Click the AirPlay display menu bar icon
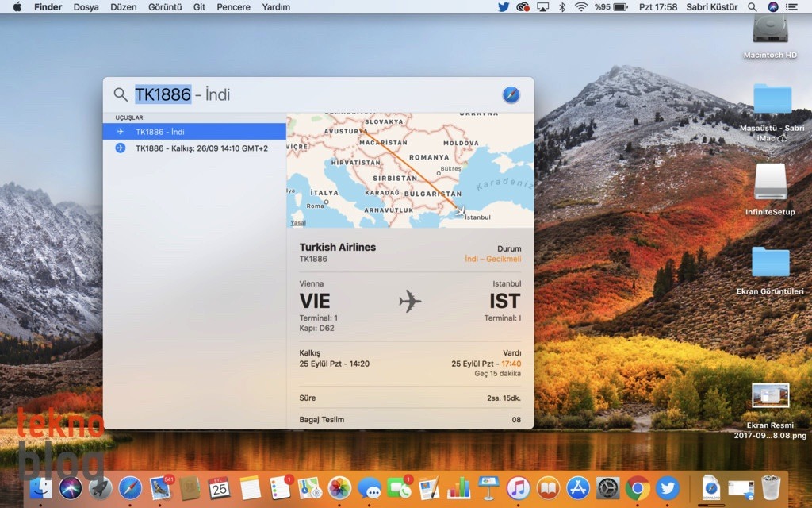Image resolution: width=812 pixels, height=508 pixels. [542, 6]
